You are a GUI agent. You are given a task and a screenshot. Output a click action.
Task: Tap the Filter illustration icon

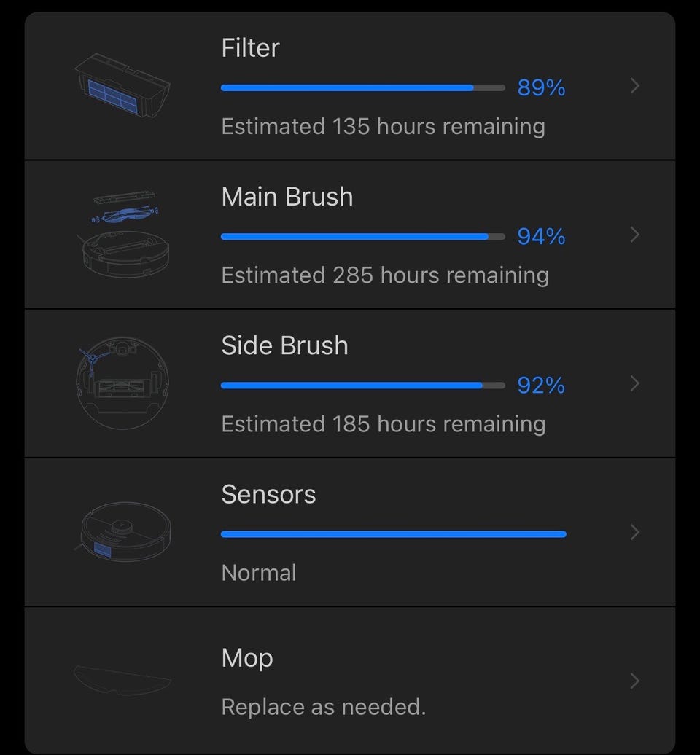point(122,86)
